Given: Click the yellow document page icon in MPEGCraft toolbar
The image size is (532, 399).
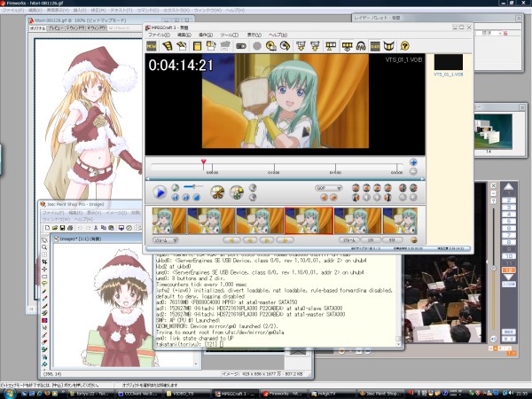Looking at the screenshot, I should (197, 46).
